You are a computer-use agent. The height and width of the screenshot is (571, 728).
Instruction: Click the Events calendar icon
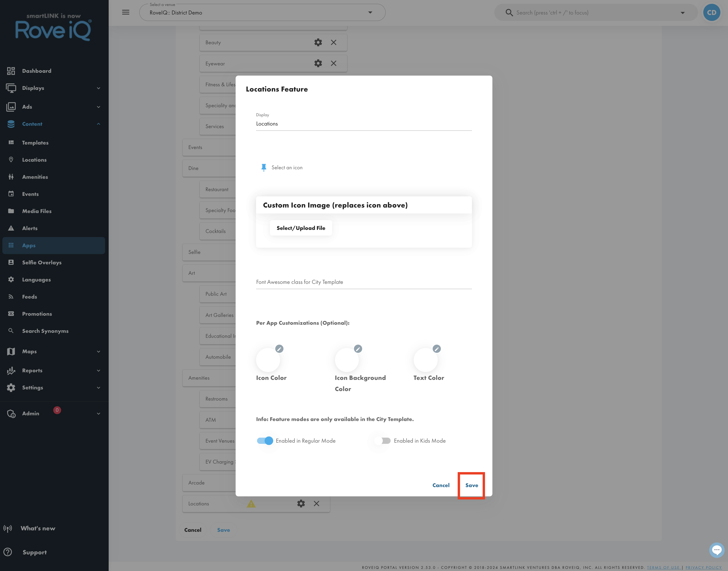pyautogui.click(x=11, y=194)
